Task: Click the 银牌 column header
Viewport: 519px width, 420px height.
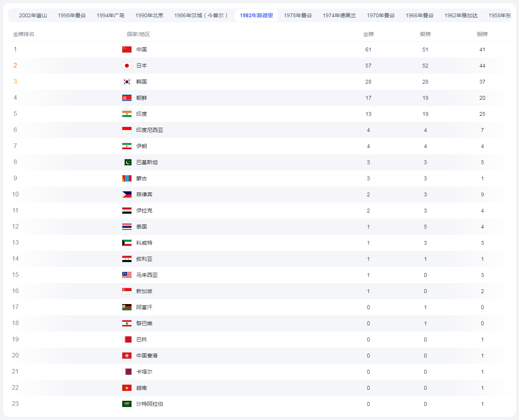Action: tap(425, 34)
